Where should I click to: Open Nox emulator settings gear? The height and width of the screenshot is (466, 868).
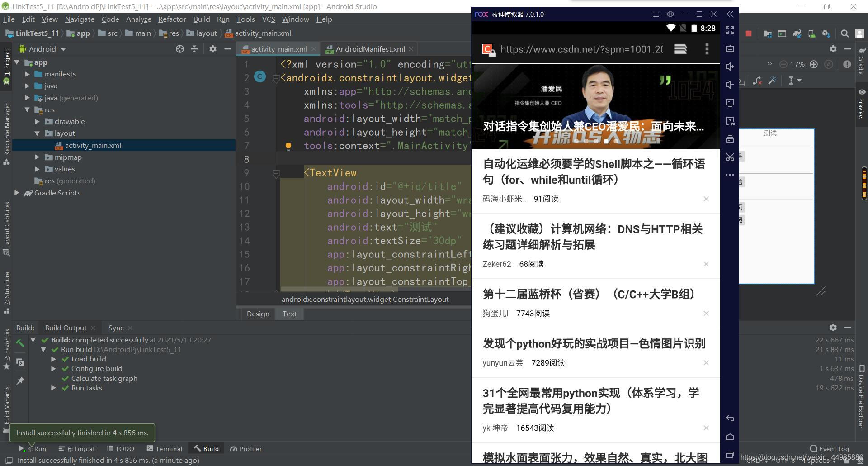670,14
